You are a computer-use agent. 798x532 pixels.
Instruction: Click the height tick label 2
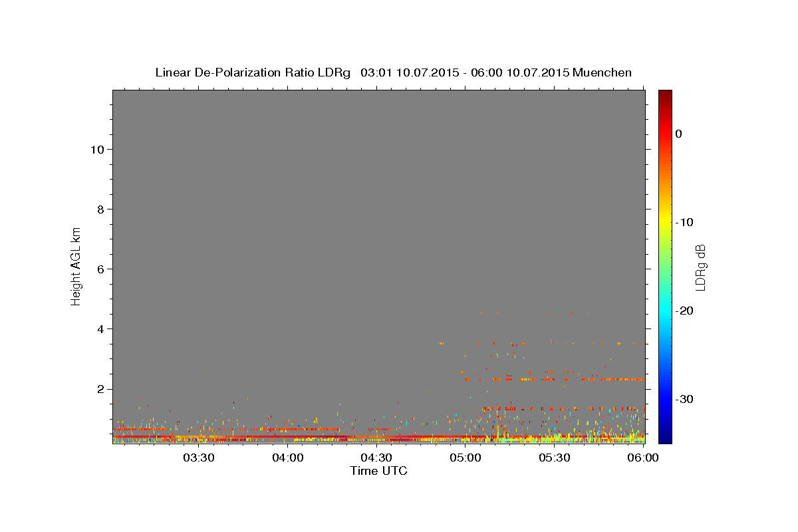coord(99,389)
